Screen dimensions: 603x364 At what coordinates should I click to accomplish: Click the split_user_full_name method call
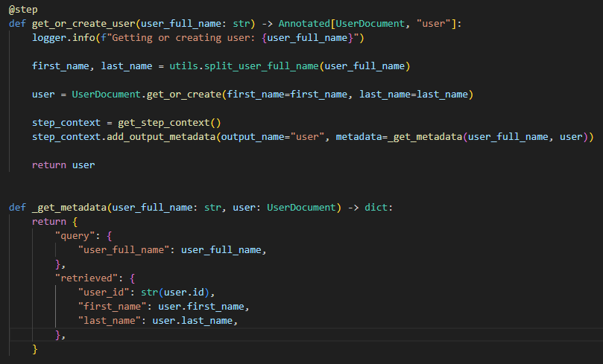tap(261, 66)
